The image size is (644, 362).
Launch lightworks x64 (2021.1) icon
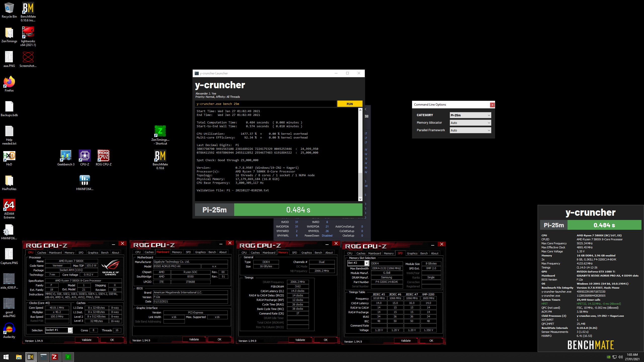(x=28, y=37)
